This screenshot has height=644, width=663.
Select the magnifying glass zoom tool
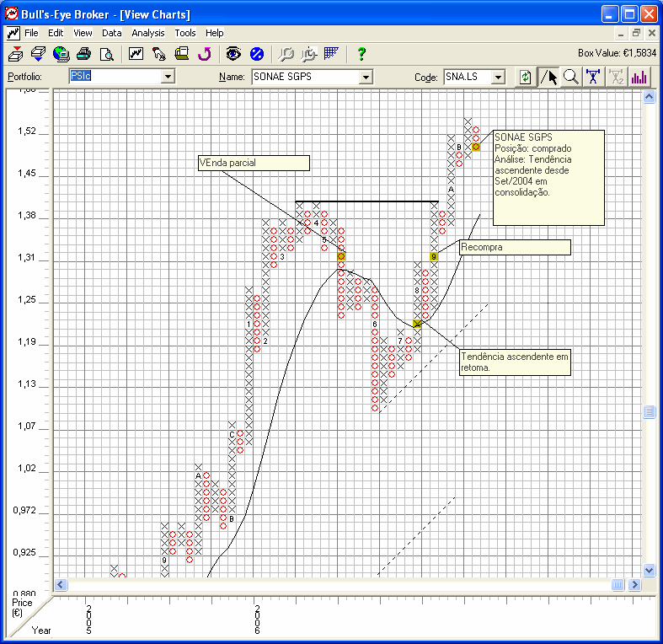pos(571,77)
